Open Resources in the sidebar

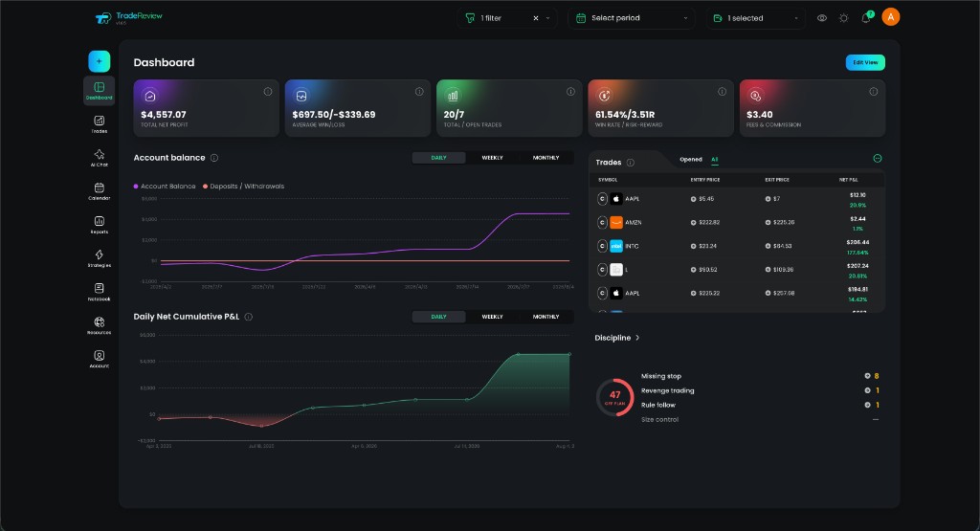click(x=99, y=325)
